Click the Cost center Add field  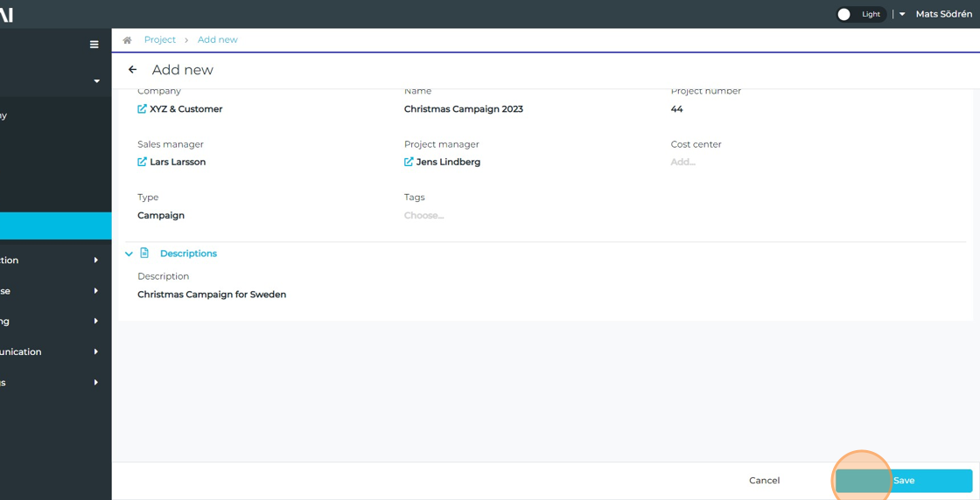pos(683,163)
